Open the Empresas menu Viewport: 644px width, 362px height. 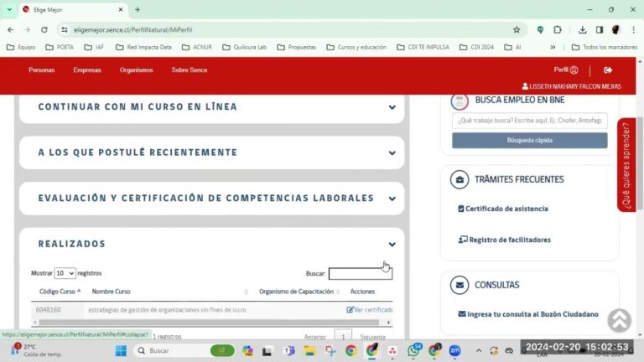click(87, 70)
